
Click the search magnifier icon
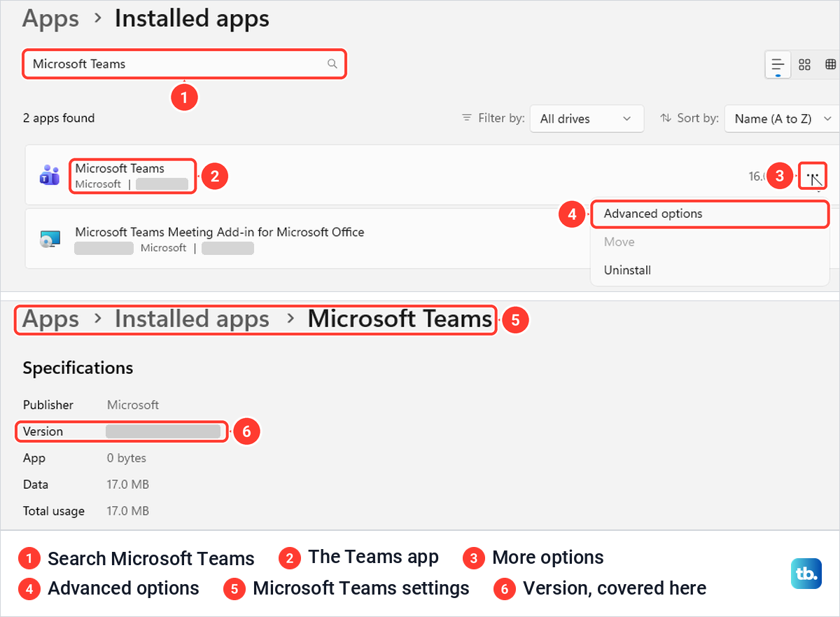coord(332,64)
